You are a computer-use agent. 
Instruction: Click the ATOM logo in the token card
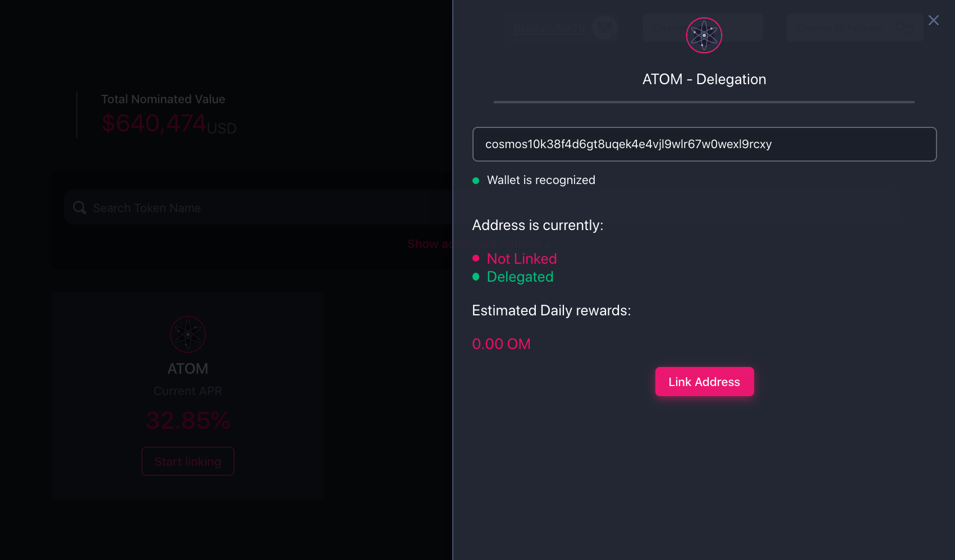coord(188,334)
